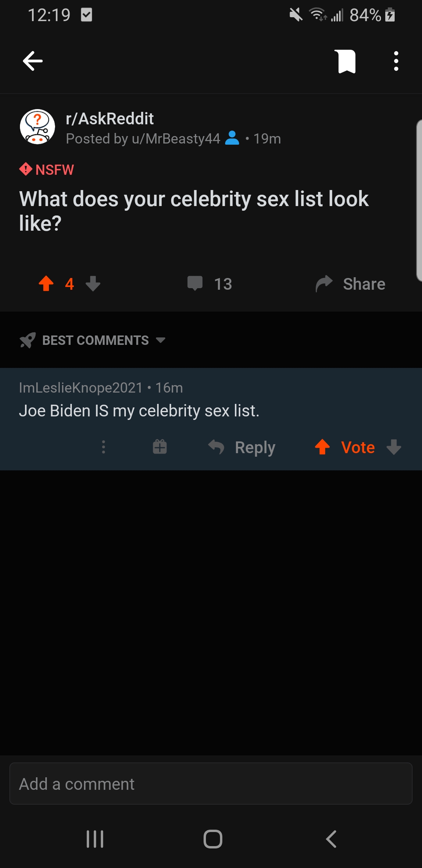This screenshot has height=868, width=422.
Task: Reply to the Joe Biden comment
Action: pos(242,447)
